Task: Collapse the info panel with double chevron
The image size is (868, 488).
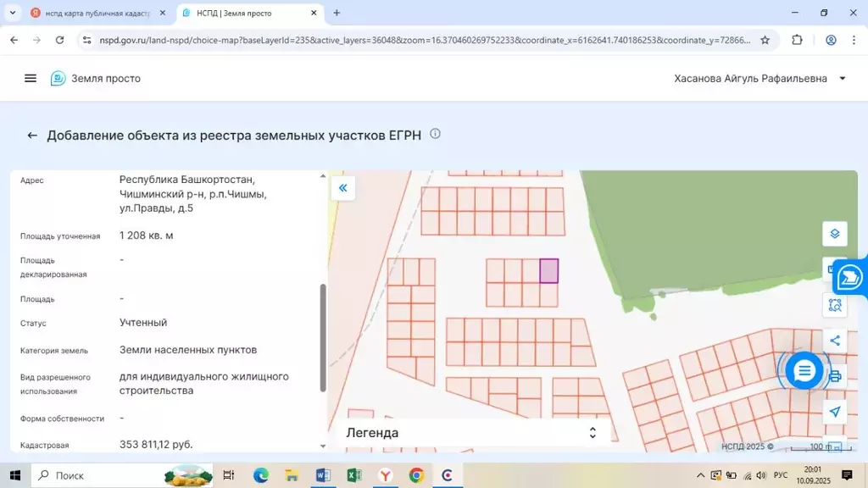Action: 343,188
